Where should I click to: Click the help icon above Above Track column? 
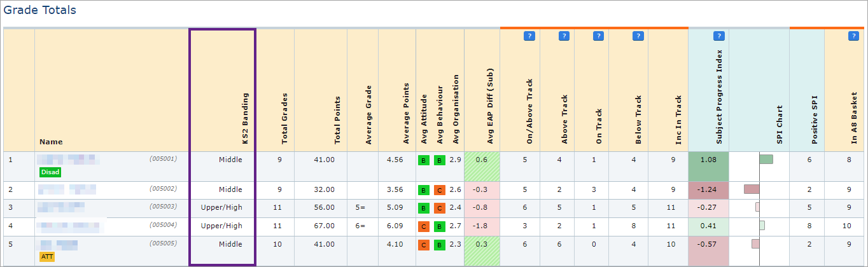pyautogui.click(x=563, y=36)
